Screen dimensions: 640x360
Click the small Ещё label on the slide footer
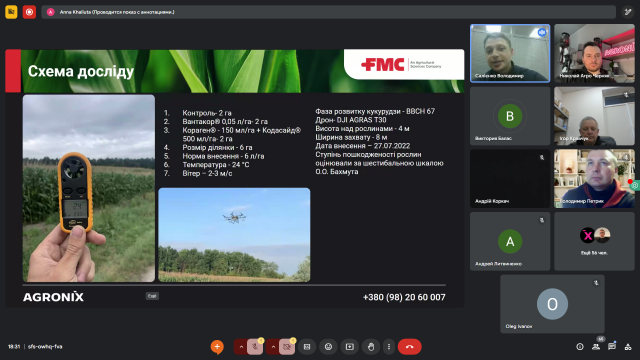pos(152,296)
